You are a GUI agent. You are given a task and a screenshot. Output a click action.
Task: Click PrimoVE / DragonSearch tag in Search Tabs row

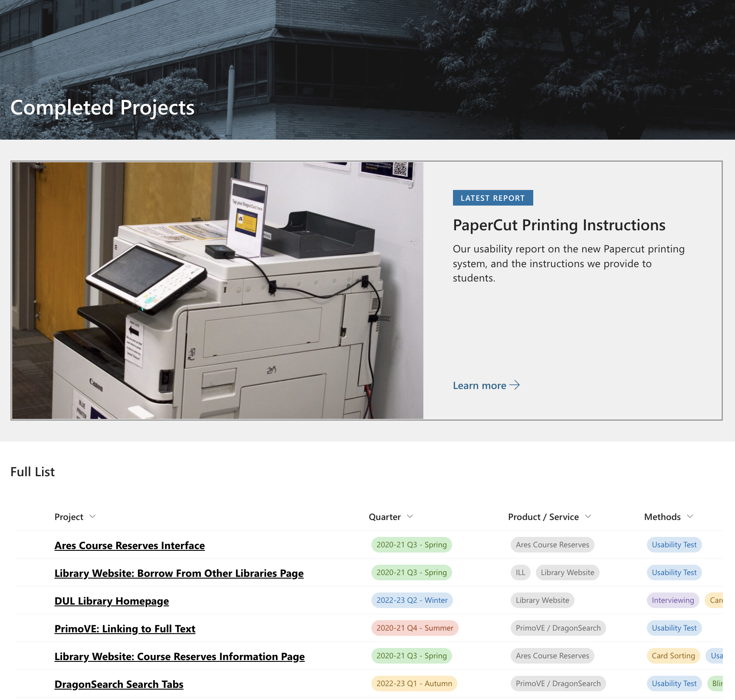(x=558, y=684)
